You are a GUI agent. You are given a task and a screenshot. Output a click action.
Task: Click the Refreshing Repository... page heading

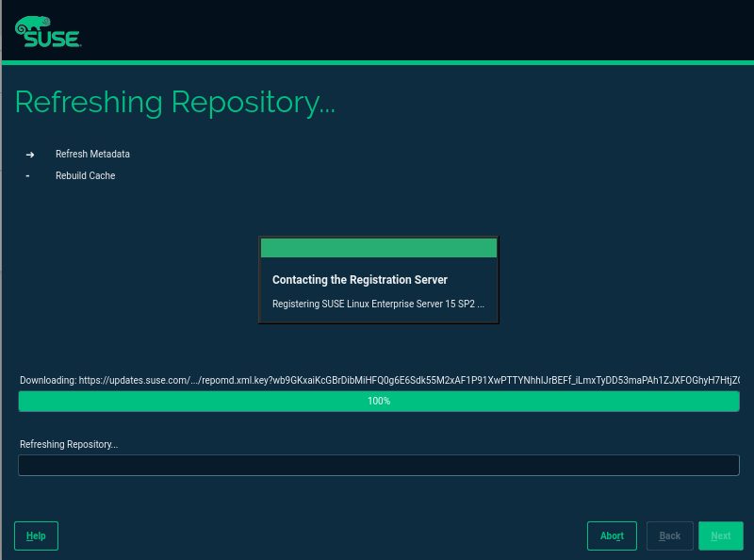click(175, 103)
